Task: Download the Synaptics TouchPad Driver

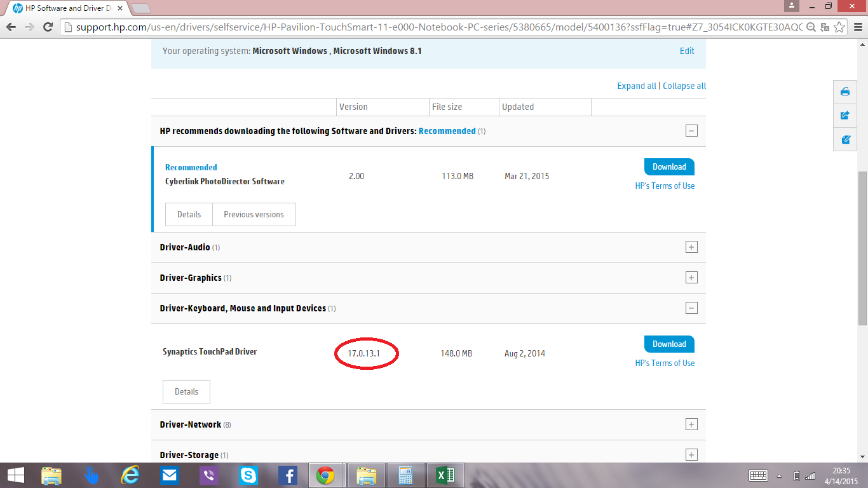Action: click(x=669, y=344)
